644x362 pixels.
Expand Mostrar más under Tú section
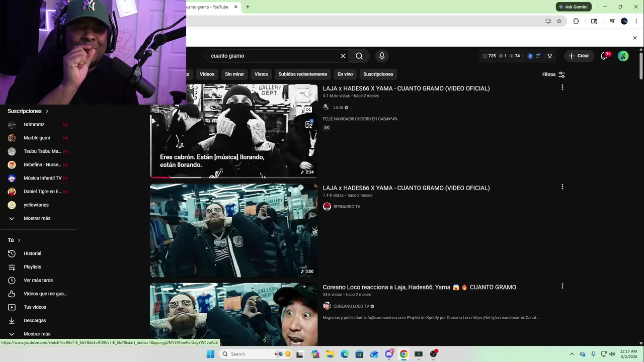[37, 334]
